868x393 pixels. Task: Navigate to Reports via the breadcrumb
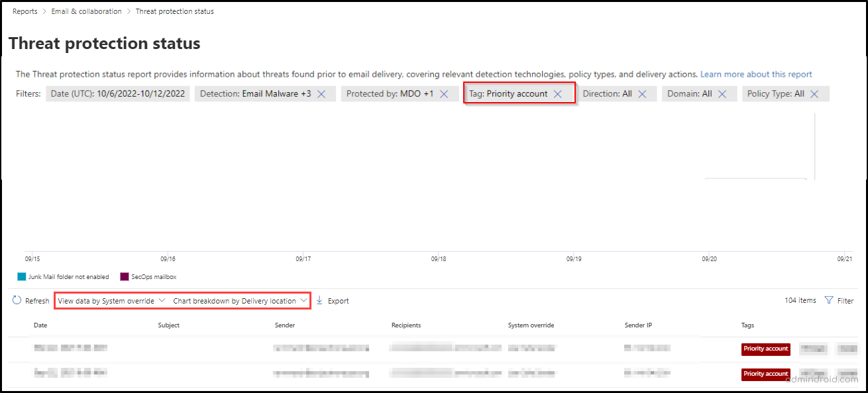pos(25,11)
